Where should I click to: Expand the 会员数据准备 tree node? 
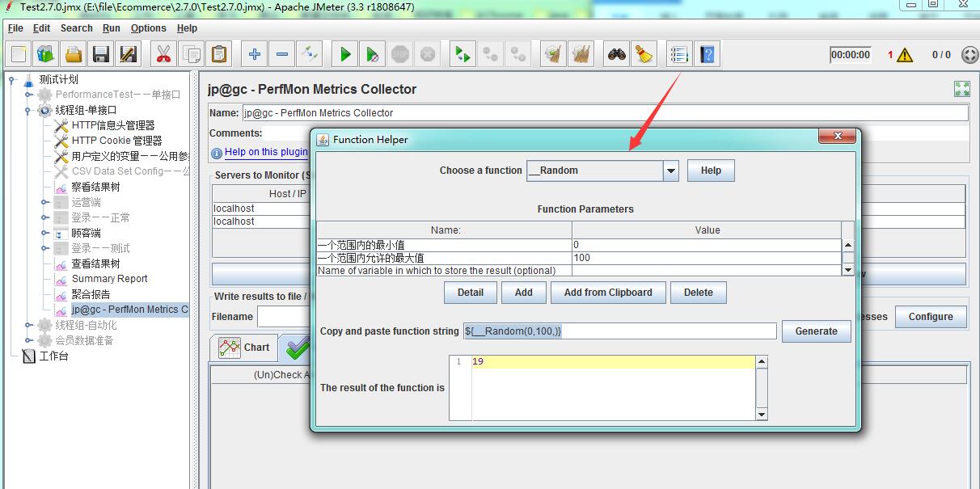click(28, 340)
